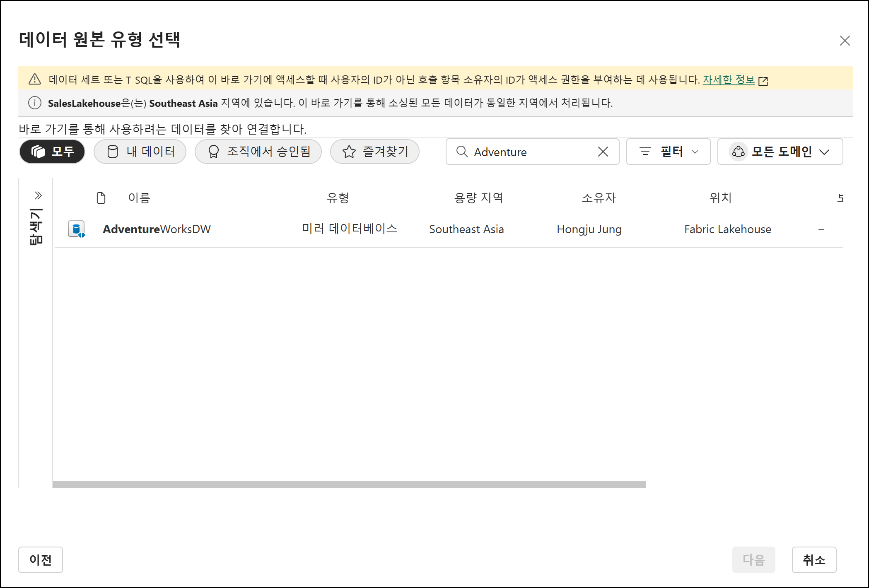
Task: Open the 필터 dropdown
Action: point(668,152)
